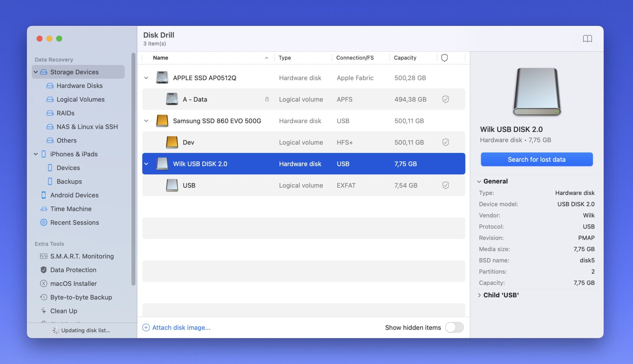The width and height of the screenshot is (633, 364).
Task: Click the shield icon in USB volume row
Action: (445, 185)
